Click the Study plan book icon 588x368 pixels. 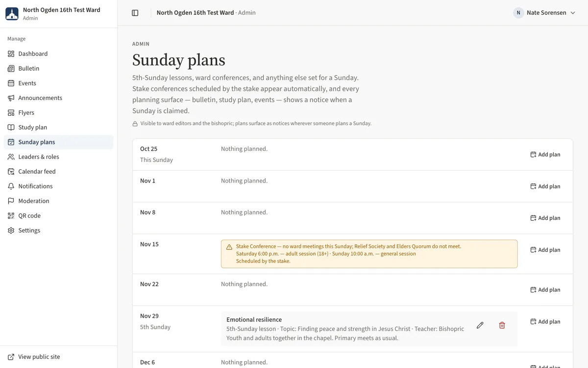(11, 128)
